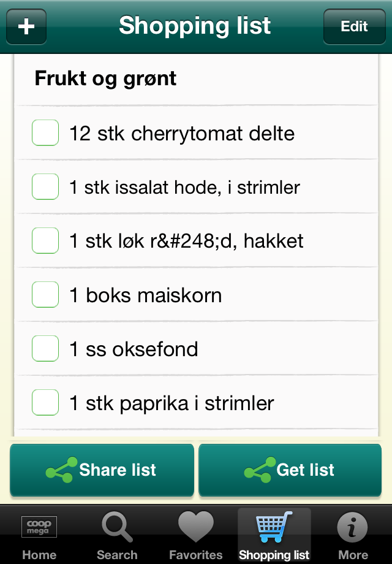
Task: Tap the 'Frukt og grønt' section header
Action: pyautogui.click(x=105, y=78)
